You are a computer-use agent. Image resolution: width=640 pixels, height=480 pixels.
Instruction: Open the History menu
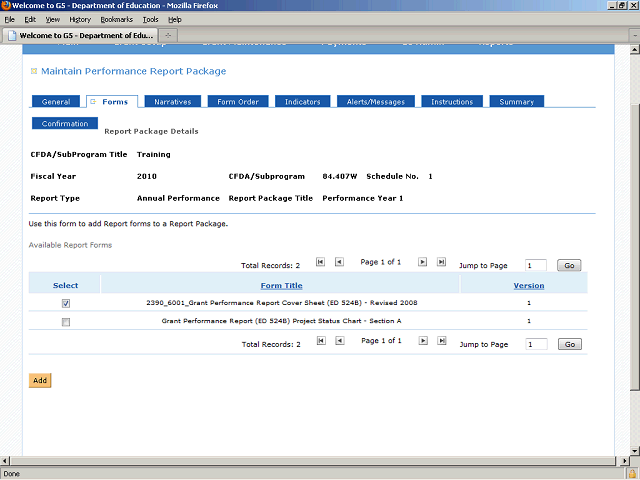pyautogui.click(x=80, y=19)
